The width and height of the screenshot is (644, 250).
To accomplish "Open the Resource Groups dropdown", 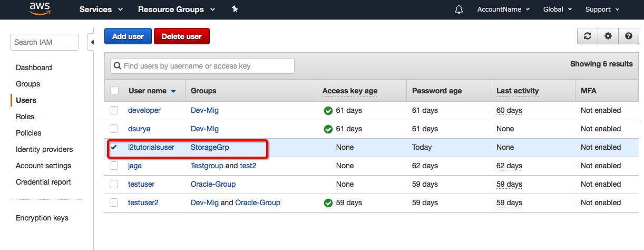I will click(x=176, y=9).
